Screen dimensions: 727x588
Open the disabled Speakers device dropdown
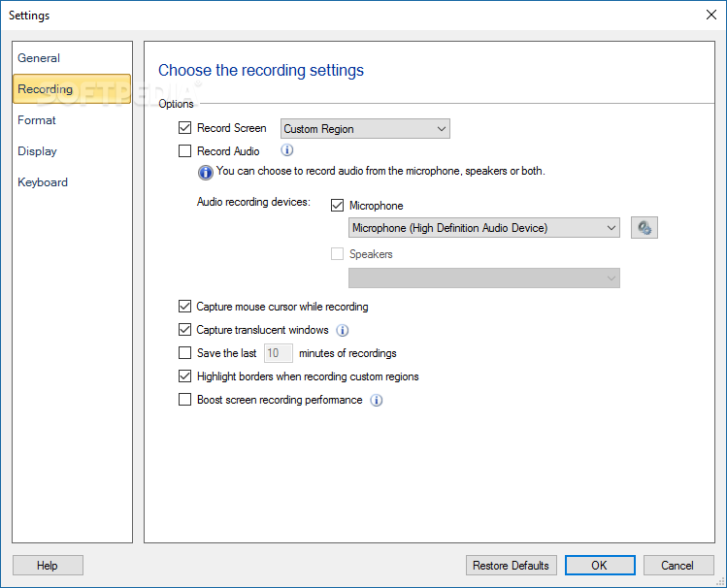484,278
